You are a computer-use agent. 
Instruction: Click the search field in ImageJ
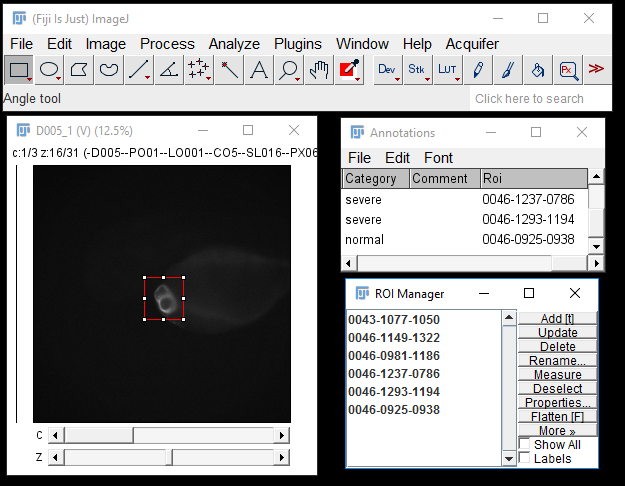pos(540,98)
